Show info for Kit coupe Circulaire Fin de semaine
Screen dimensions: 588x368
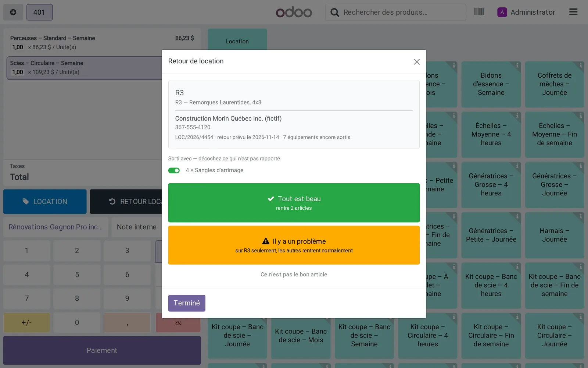517,317
